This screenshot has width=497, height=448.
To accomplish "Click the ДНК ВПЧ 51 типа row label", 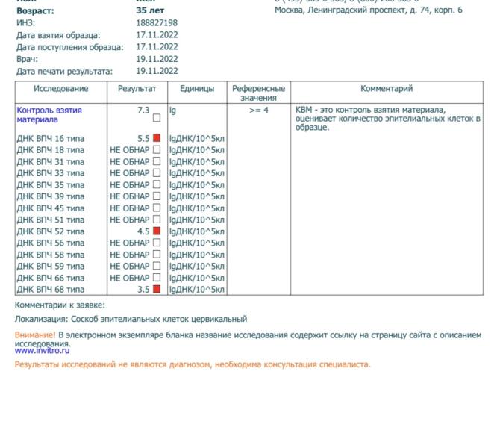I will 51,220.
